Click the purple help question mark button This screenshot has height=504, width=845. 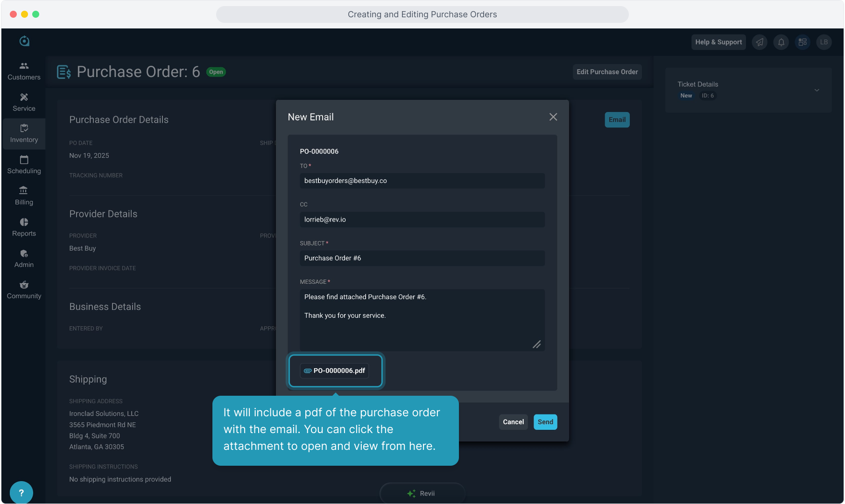pos(21,493)
